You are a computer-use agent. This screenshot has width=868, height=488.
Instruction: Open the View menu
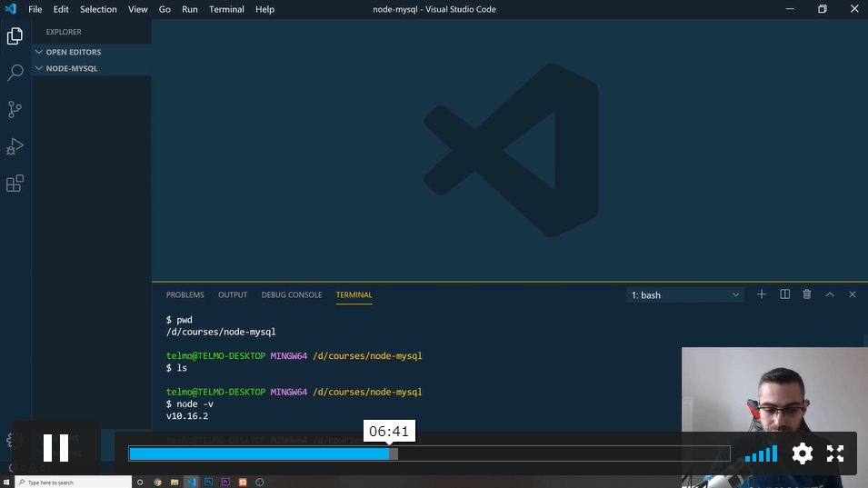(x=138, y=9)
